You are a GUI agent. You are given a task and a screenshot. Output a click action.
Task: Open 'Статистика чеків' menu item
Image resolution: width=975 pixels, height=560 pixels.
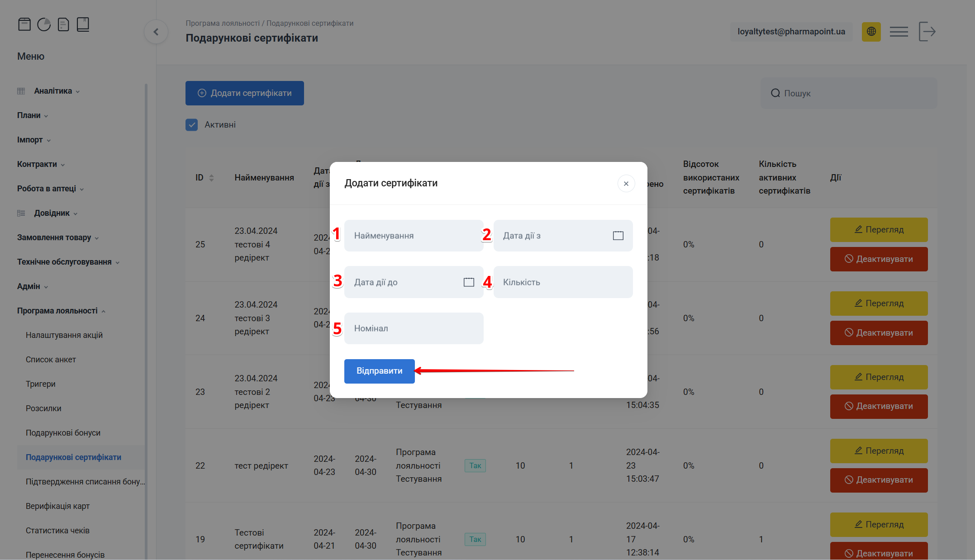57,531
